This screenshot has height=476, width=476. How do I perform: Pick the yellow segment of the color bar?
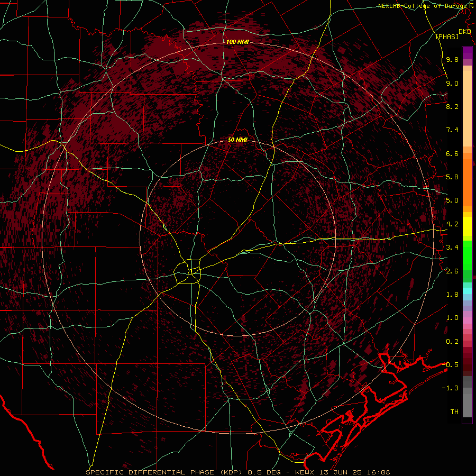pyautogui.click(x=467, y=226)
